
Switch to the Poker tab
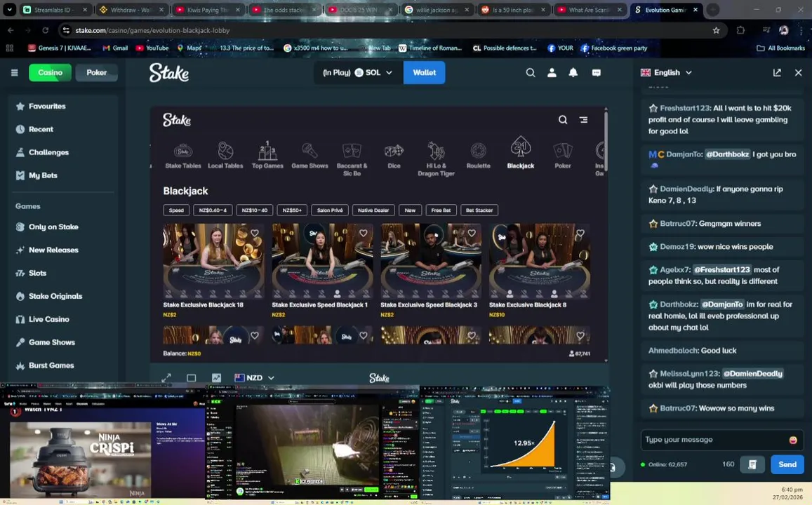pos(96,72)
